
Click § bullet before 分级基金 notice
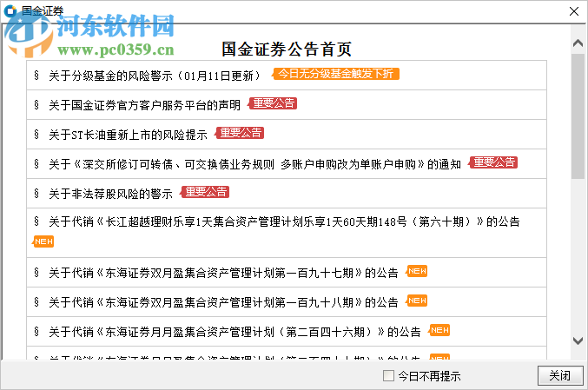click(x=36, y=75)
